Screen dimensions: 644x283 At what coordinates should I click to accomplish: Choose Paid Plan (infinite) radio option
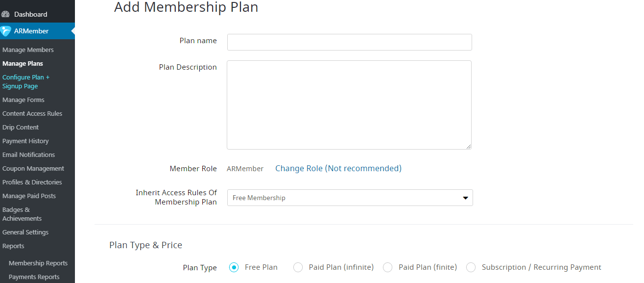(298, 267)
